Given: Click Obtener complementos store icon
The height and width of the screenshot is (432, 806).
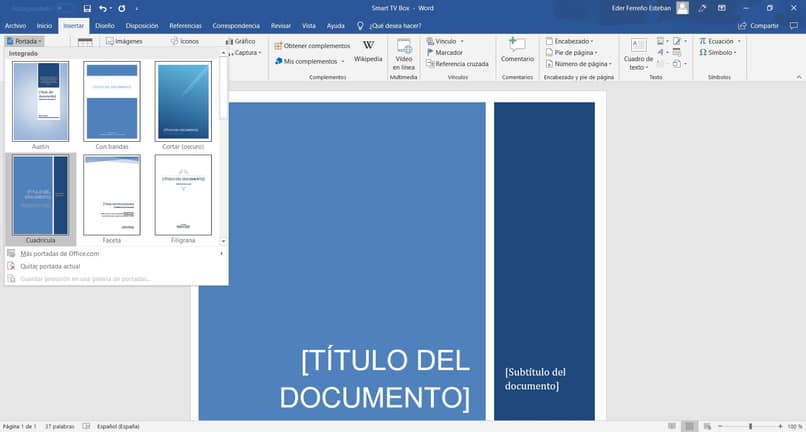Looking at the screenshot, I should (278, 46).
